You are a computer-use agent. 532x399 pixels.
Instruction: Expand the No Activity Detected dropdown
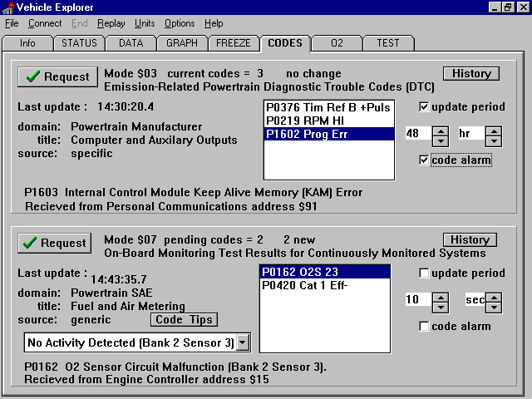coord(242,342)
